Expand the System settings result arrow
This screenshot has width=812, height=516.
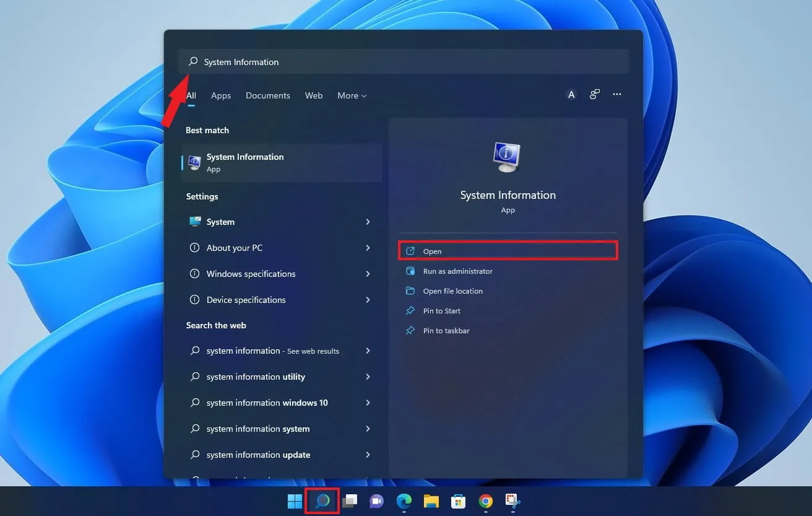368,222
